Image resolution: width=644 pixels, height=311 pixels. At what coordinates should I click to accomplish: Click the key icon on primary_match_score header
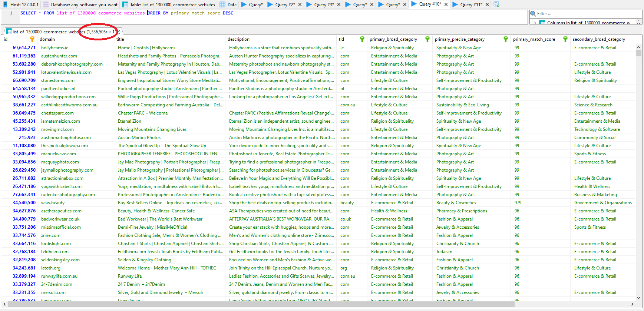coord(565,39)
